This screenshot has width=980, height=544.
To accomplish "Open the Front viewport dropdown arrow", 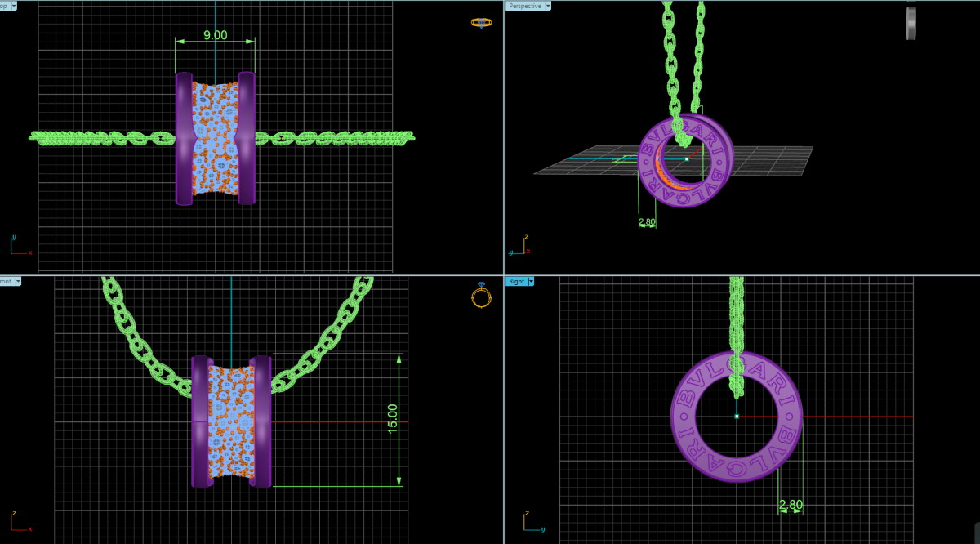I will click(17, 281).
